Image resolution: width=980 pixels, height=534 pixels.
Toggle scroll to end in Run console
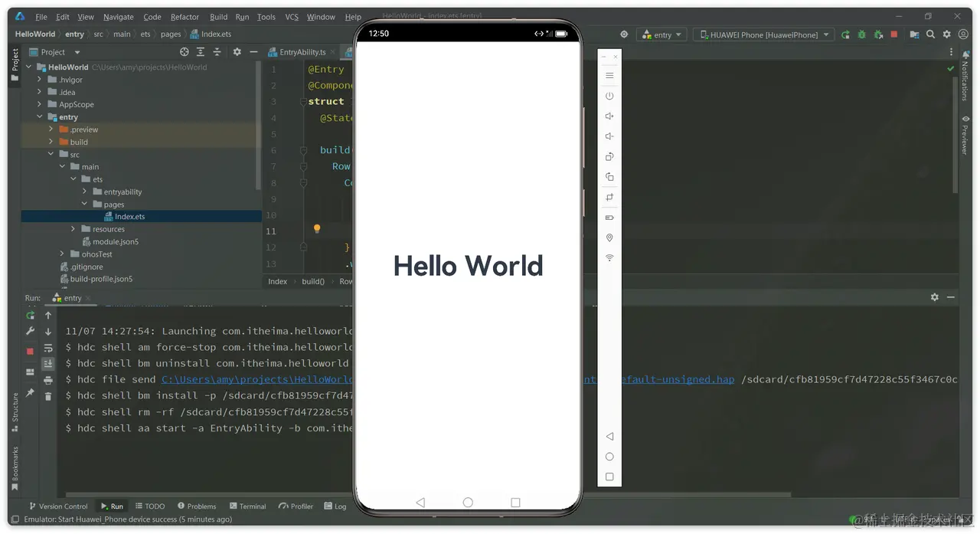click(x=48, y=364)
